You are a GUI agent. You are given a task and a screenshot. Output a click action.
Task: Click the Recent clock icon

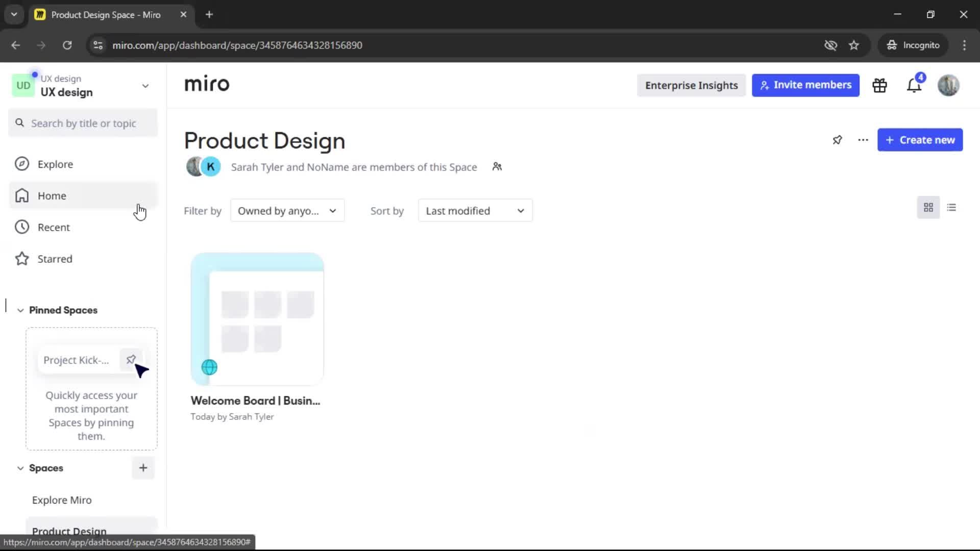(x=22, y=227)
